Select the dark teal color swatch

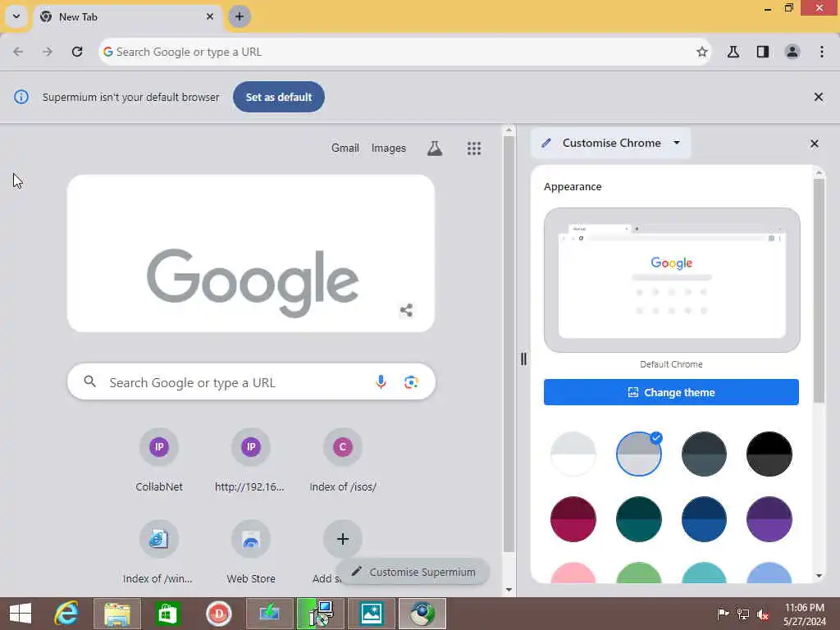(638, 519)
